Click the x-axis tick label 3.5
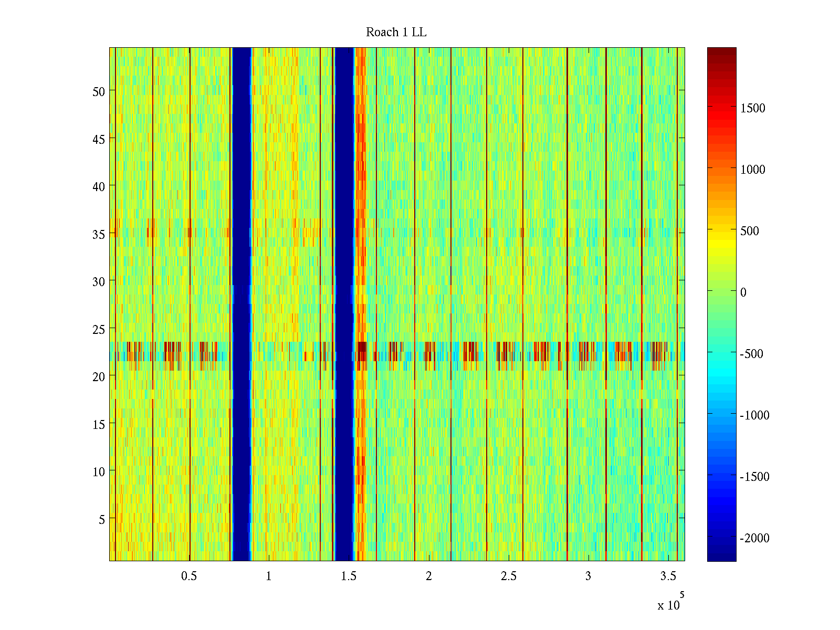 pos(668,576)
